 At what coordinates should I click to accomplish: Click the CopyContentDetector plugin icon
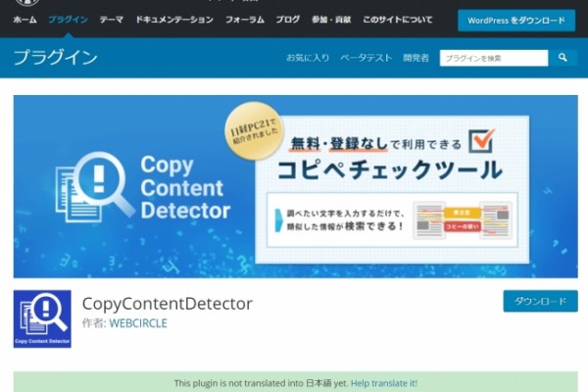(42, 318)
